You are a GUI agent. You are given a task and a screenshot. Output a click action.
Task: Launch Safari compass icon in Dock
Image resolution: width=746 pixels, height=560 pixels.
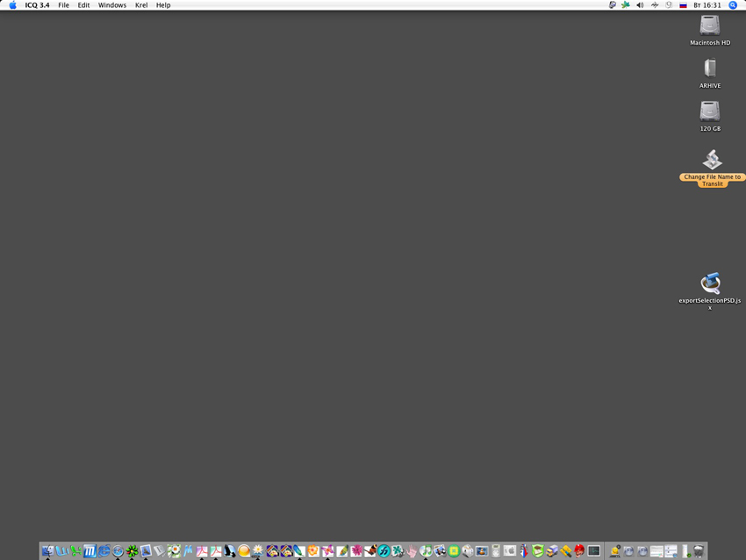point(118,551)
